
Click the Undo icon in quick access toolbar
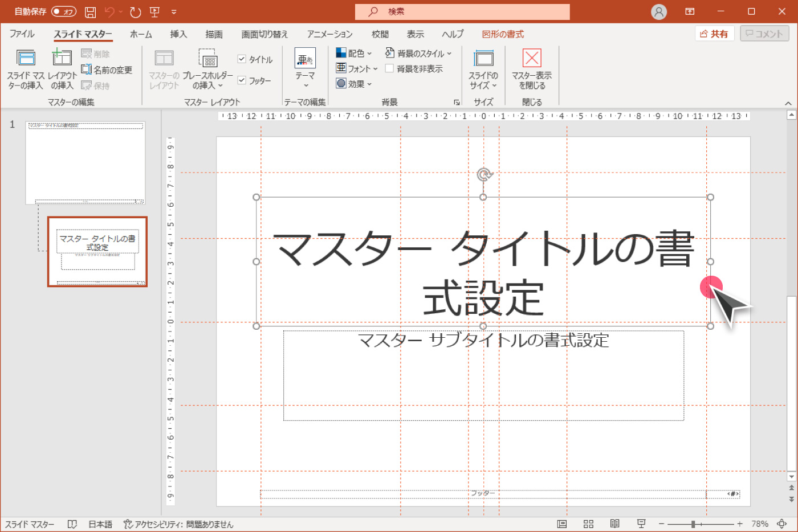click(x=110, y=11)
